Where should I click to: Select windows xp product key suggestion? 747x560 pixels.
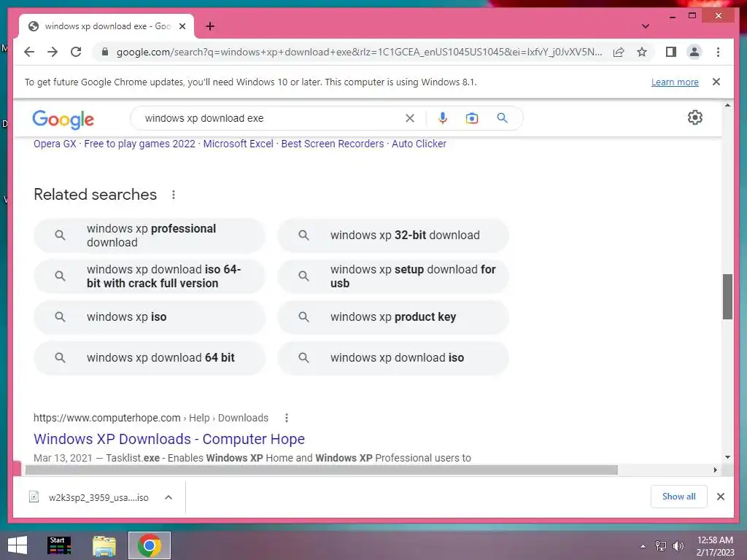(393, 317)
